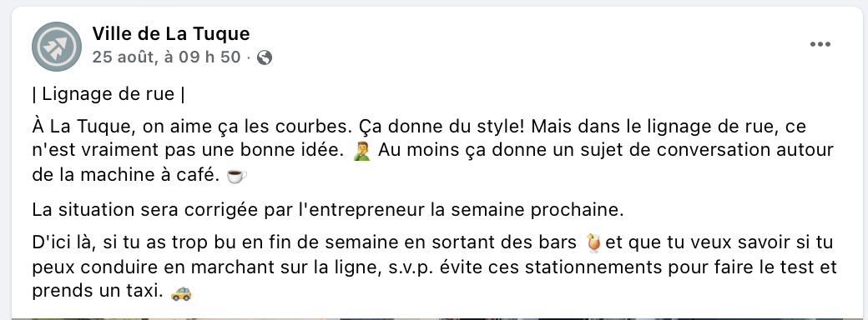This screenshot has height=320, width=868.
Task: Click the coffee cup emoji
Action: pyautogui.click(x=237, y=176)
